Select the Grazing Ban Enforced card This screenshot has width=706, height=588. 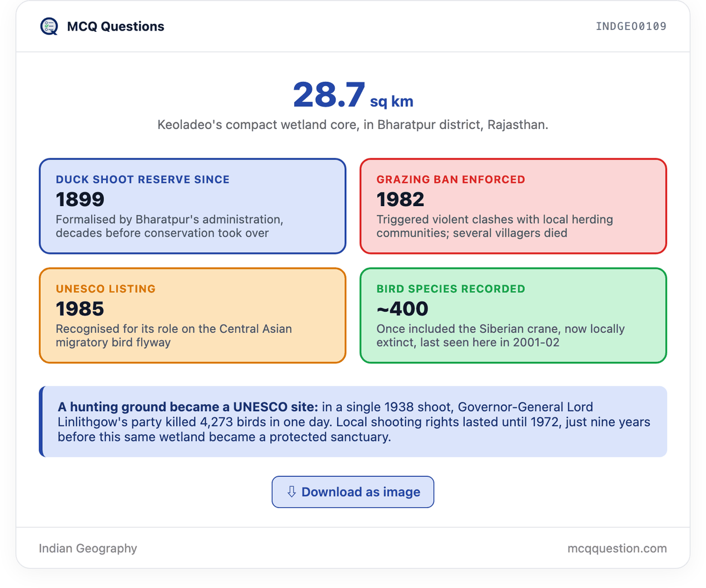pyautogui.click(x=513, y=206)
